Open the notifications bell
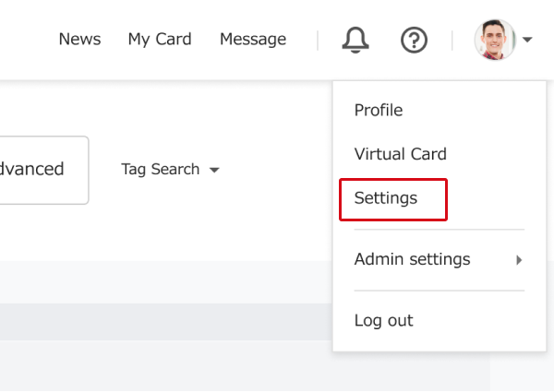Image resolution: width=554 pixels, height=392 pixels. (355, 40)
